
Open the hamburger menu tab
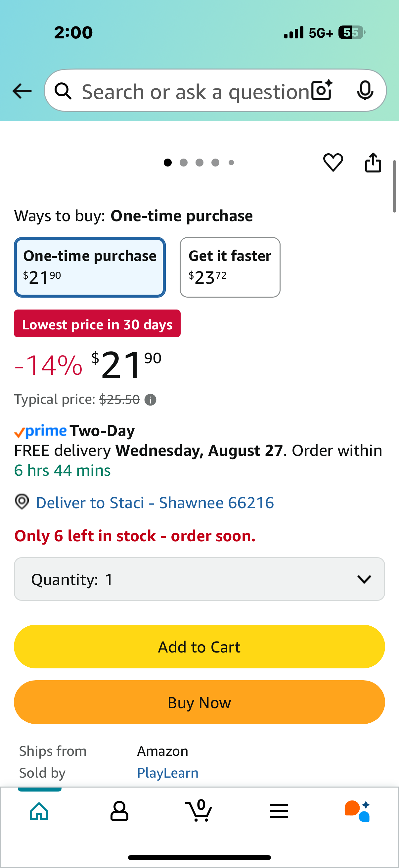279,811
